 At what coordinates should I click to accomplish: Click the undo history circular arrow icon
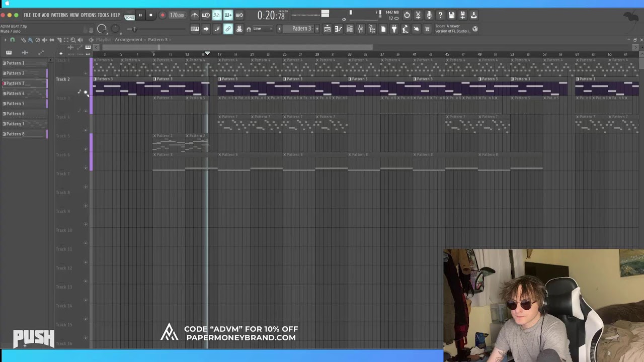407,15
